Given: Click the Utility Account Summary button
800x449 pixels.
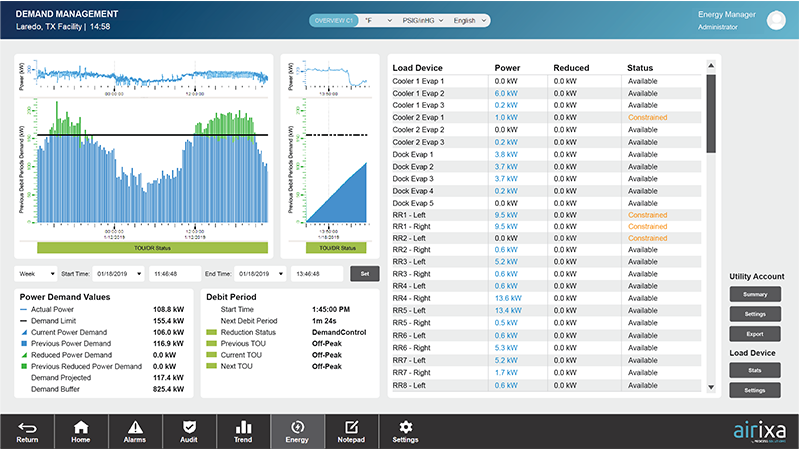Looking at the screenshot, I should click(755, 294).
